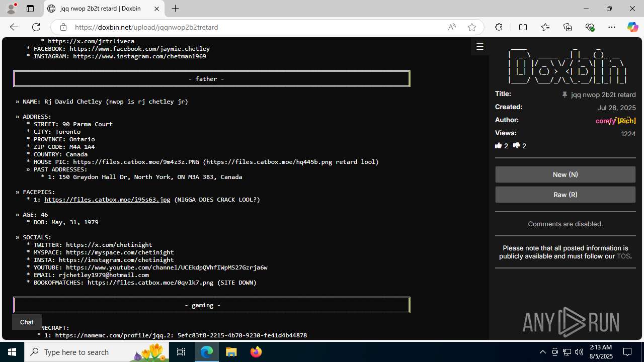The image size is (644, 362).
Task: Open the notification center icon
Action: pyautogui.click(x=628, y=352)
